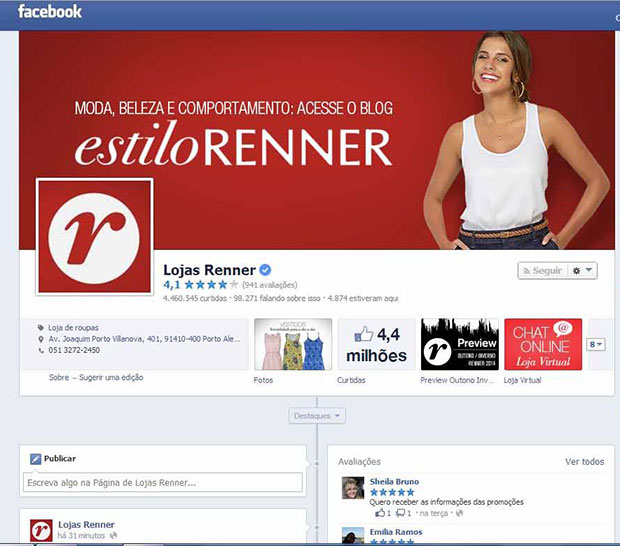Screen dimensions: 620x546
Task: Click the Curtidas label
Action: click(351, 380)
